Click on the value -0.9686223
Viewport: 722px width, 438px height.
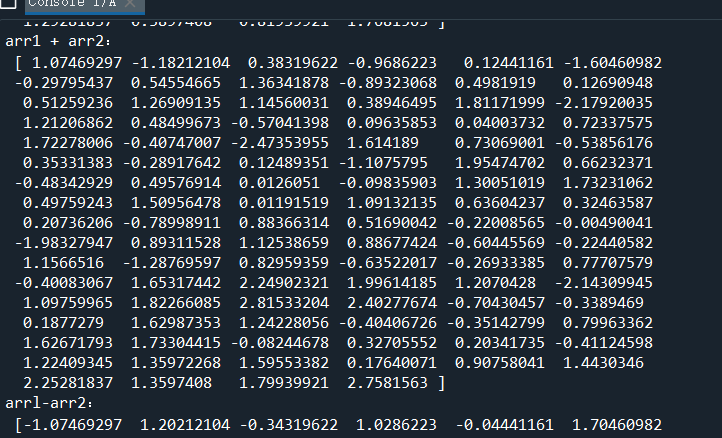[x=392, y=63]
